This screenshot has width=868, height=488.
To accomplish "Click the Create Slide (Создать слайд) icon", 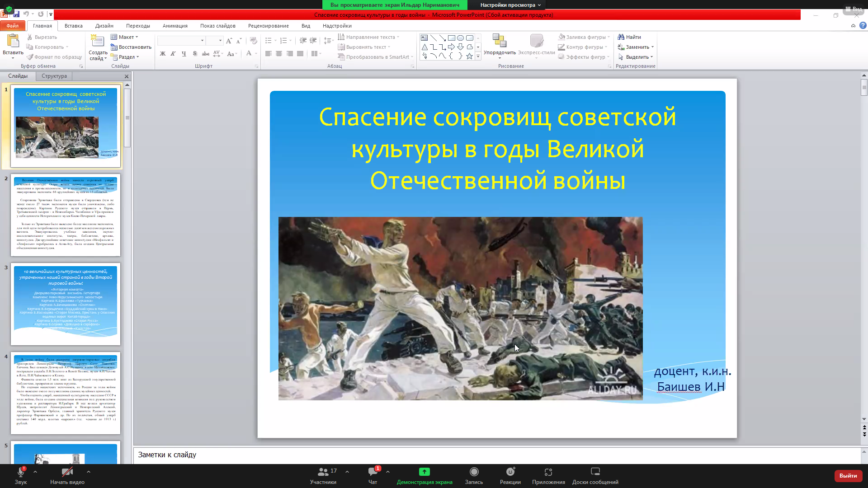I will pos(97,41).
